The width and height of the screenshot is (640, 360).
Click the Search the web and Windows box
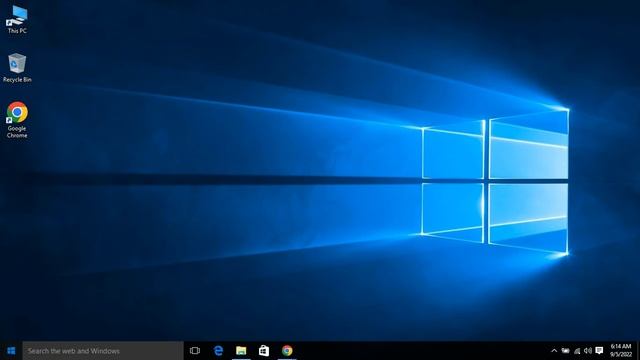[103, 351]
